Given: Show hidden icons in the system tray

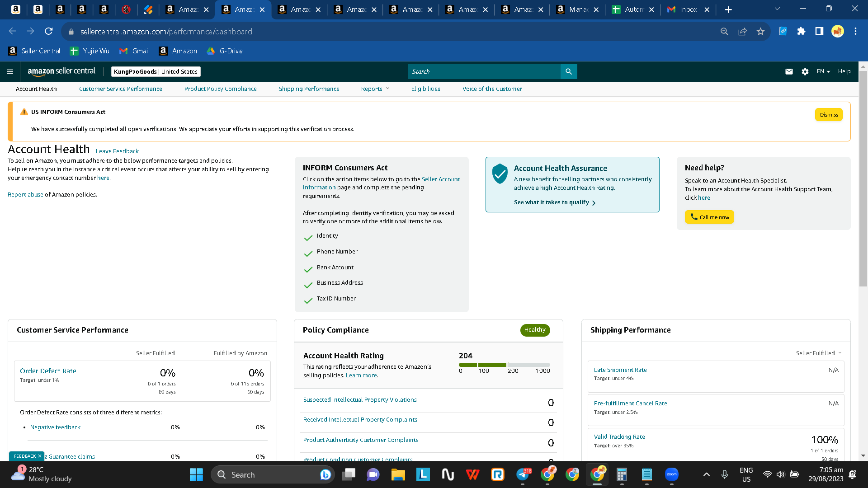Looking at the screenshot, I should [x=706, y=474].
